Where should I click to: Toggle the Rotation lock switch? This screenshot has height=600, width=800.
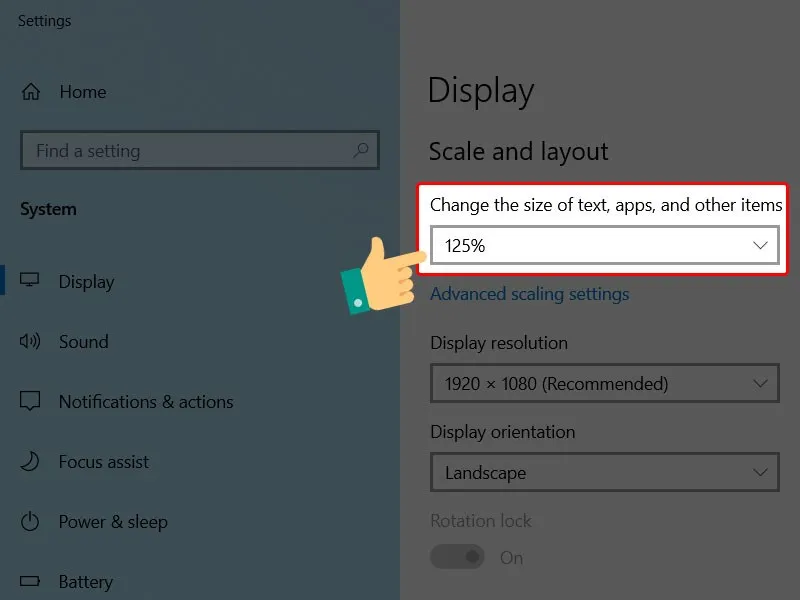coord(457,557)
